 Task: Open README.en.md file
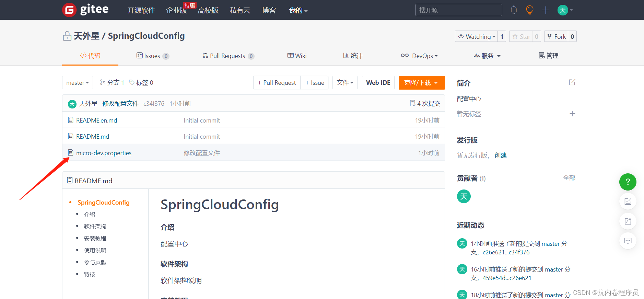[97, 120]
